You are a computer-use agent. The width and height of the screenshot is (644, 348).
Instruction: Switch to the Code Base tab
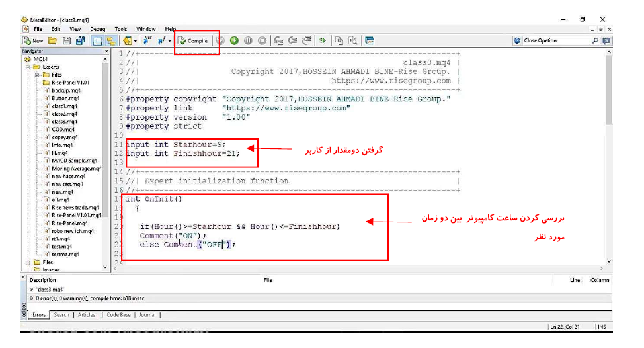click(x=119, y=315)
